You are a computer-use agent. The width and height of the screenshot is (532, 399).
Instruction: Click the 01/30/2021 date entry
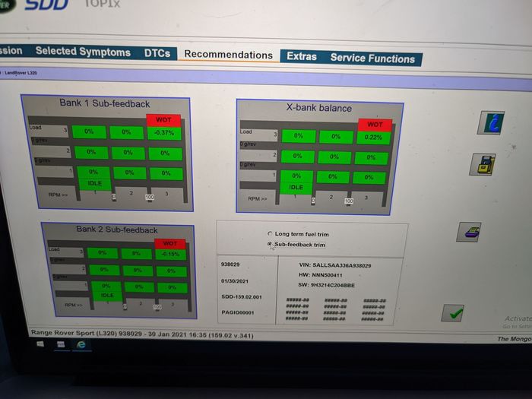(235, 281)
